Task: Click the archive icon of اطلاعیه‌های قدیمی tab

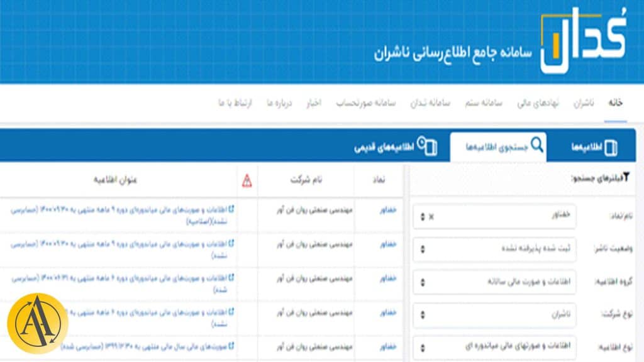Action: point(427,146)
